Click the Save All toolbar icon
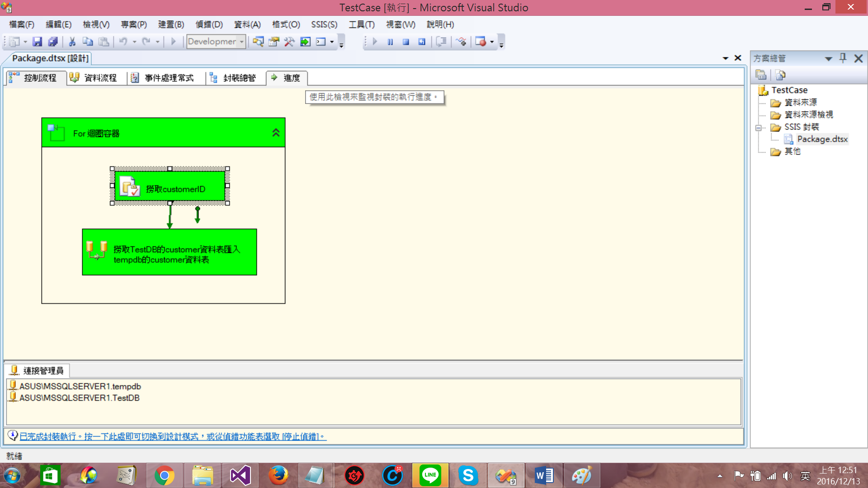The width and height of the screenshot is (868, 488). (x=53, y=42)
